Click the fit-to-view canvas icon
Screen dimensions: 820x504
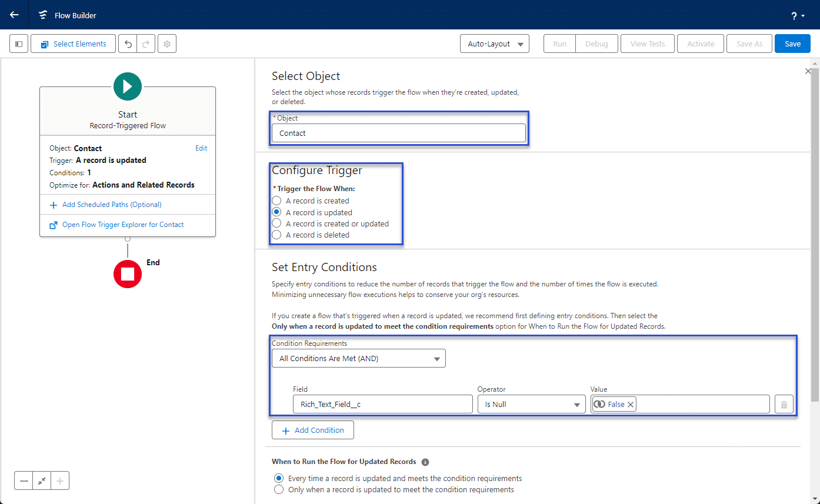42,481
